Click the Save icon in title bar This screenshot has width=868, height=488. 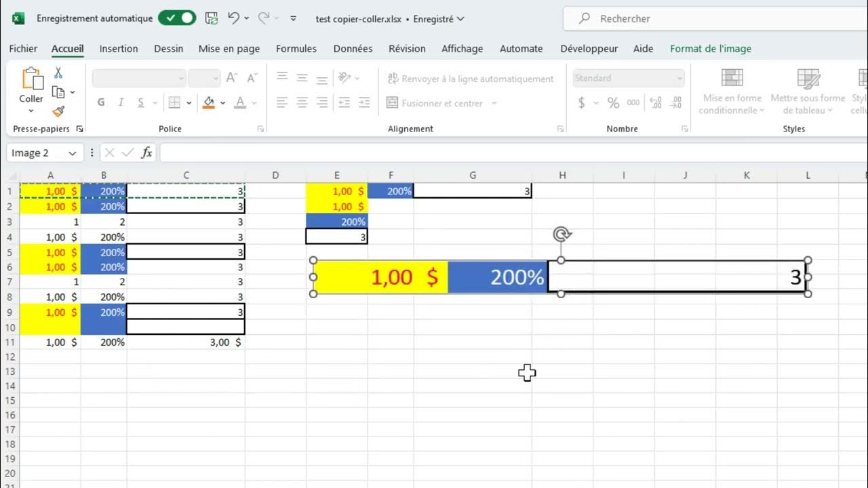[212, 18]
